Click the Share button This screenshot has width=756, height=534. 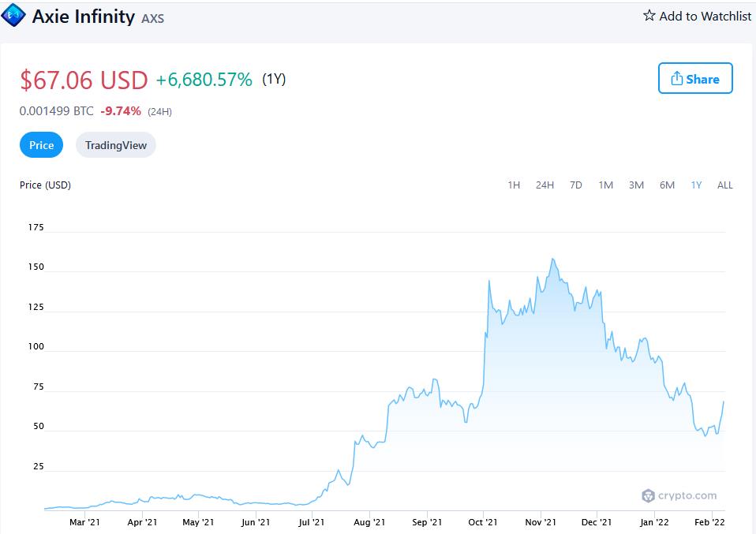695,78
